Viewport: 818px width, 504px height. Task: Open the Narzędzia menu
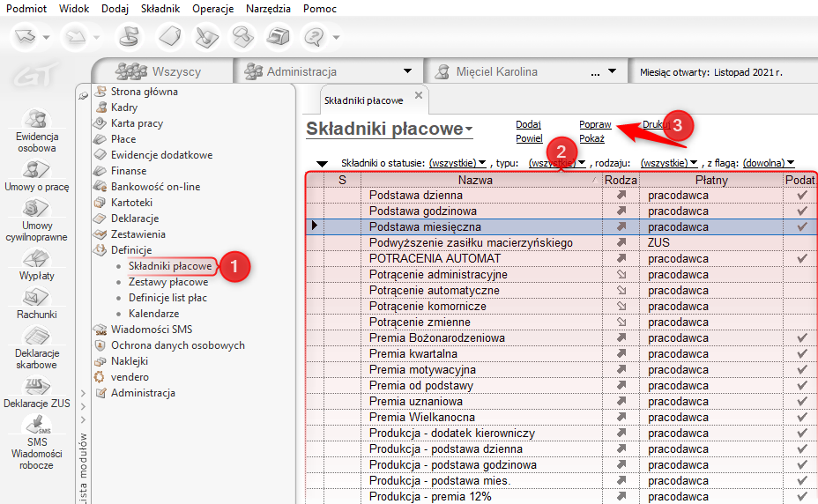pyautogui.click(x=268, y=8)
